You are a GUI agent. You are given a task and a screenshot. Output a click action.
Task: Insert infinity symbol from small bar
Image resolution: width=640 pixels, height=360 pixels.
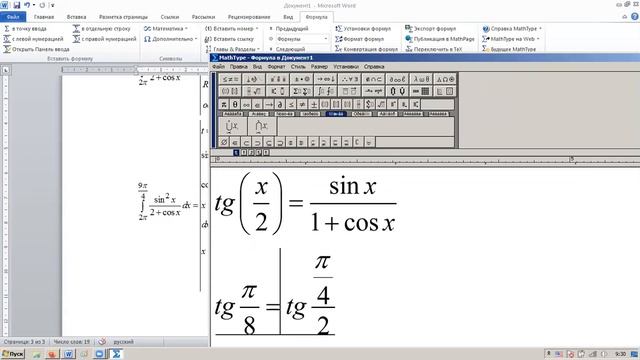[x=246, y=104]
